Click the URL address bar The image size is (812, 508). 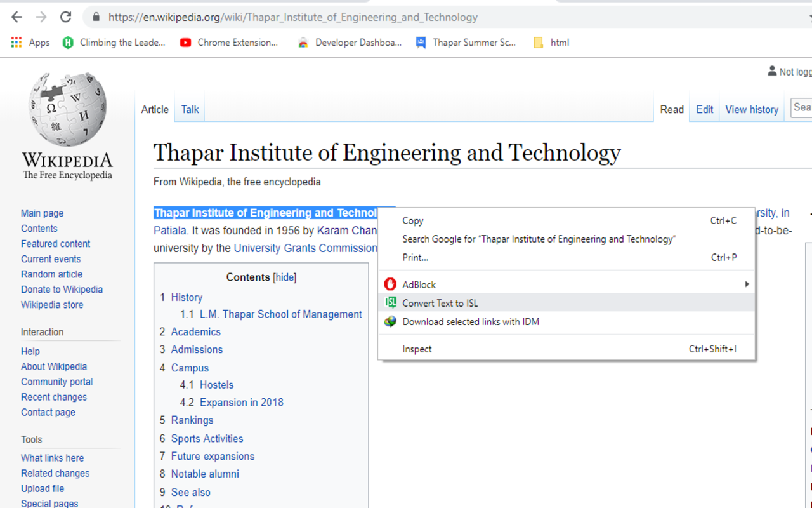[x=292, y=17]
